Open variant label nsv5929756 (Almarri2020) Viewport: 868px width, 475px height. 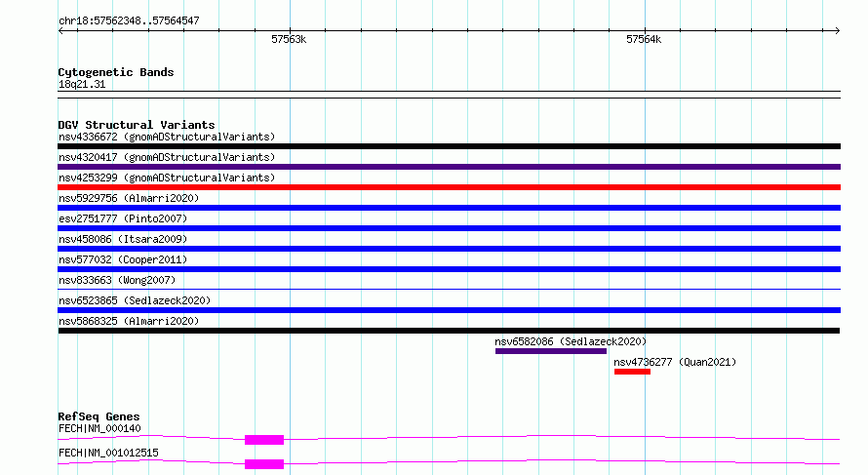pyautogui.click(x=129, y=198)
